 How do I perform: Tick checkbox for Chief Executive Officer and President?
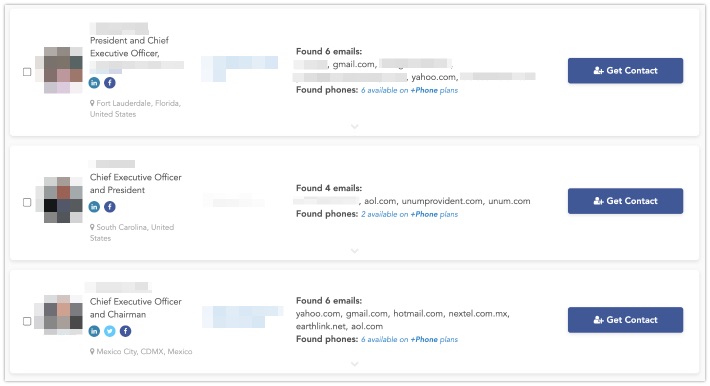(x=27, y=202)
